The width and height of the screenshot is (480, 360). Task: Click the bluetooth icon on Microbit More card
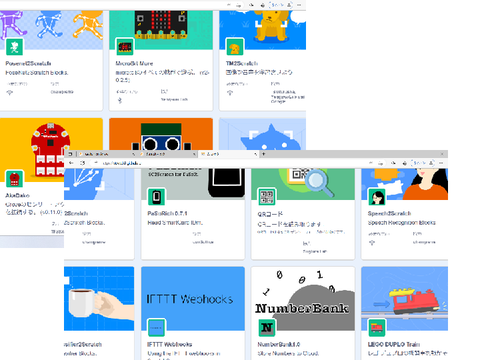(120, 100)
